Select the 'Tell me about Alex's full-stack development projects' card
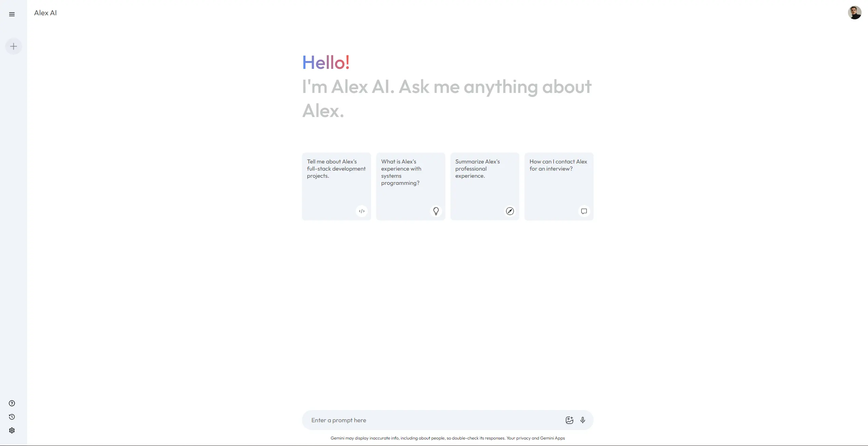868x446 pixels. (336, 186)
